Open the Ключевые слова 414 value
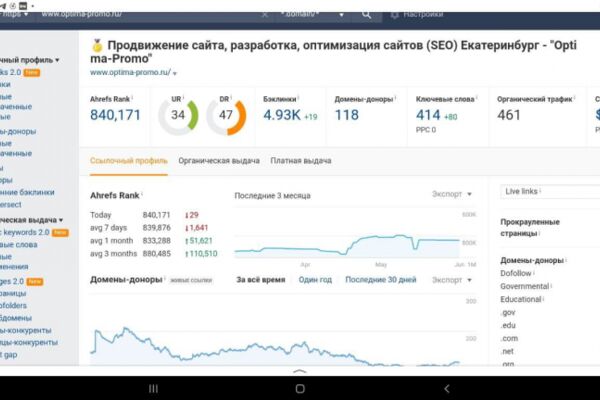Screen dimensions: 600x400 click(x=428, y=115)
